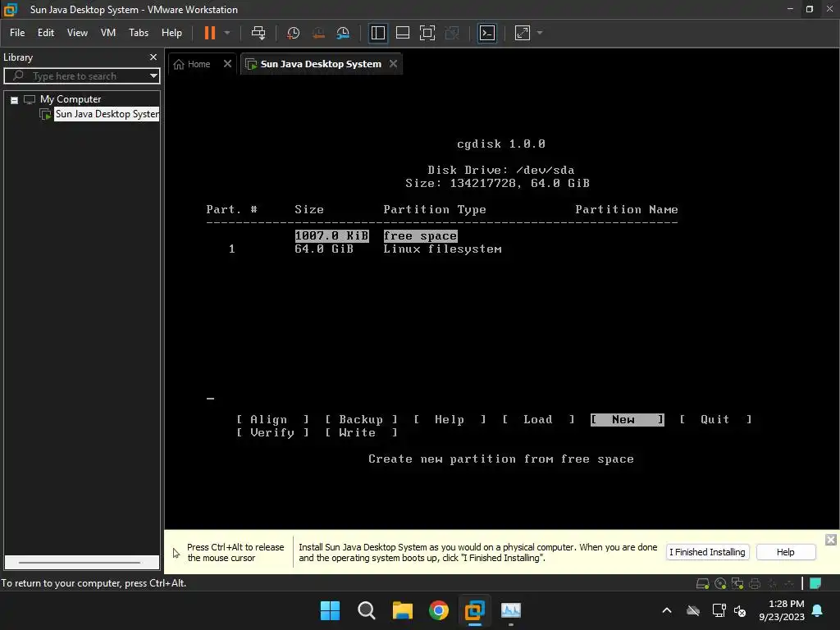Viewport: 840px width, 630px height.
Task: Enter full screen mode
Action: [427, 33]
